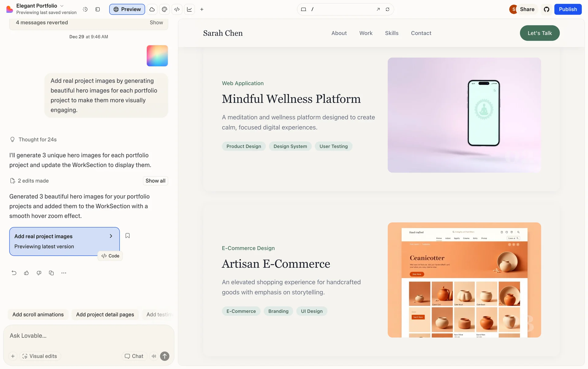588x369 pixels.
Task: Bookmark the Add real project images version
Action: (128, 235)
